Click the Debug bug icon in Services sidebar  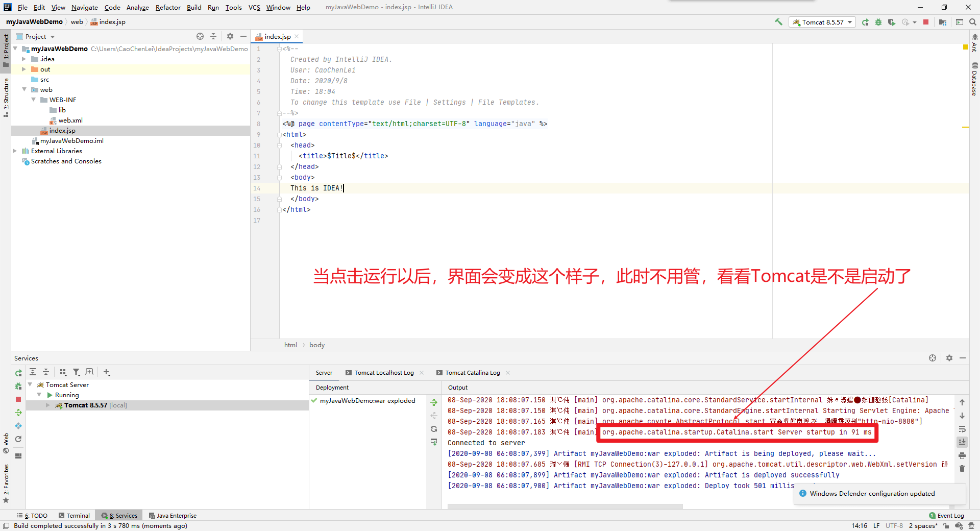tap(18, 386)
